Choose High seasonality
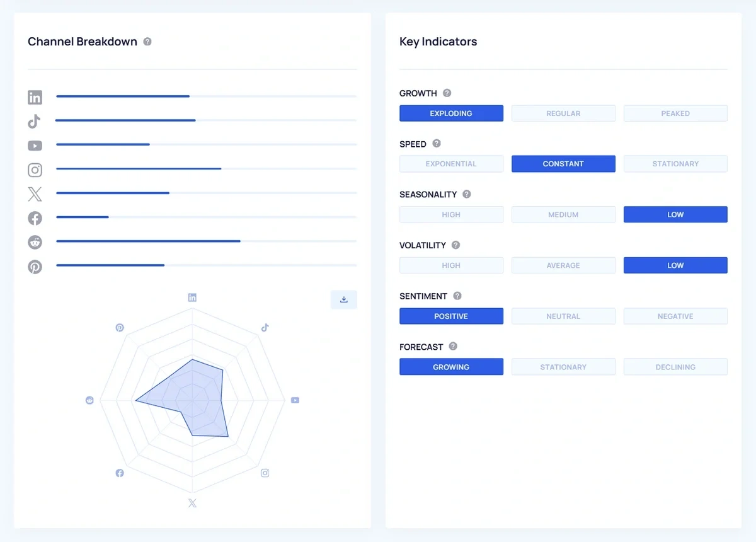 click(451, 215)
